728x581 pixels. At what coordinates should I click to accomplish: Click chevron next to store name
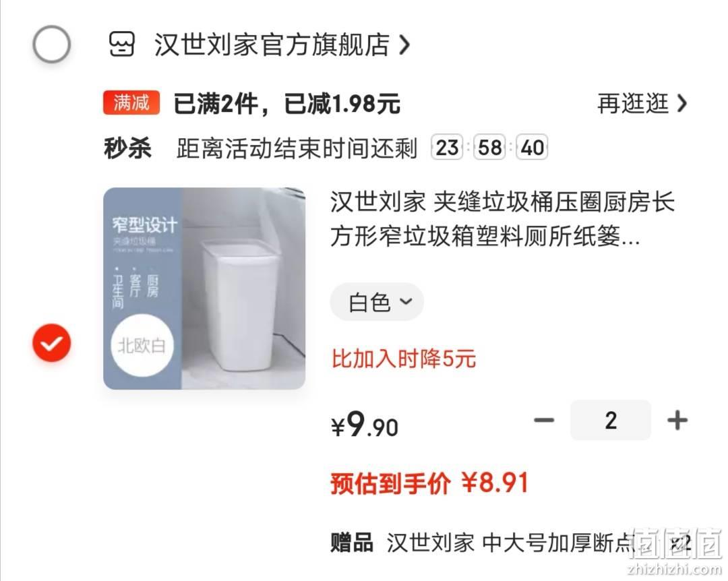(405, 45)
